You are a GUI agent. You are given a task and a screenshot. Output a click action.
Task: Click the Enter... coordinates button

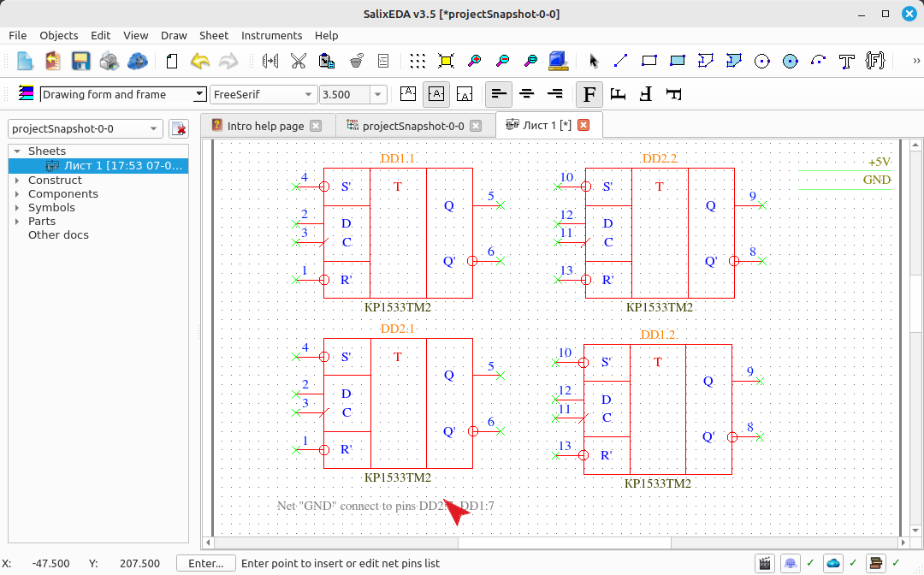point(205,563)
